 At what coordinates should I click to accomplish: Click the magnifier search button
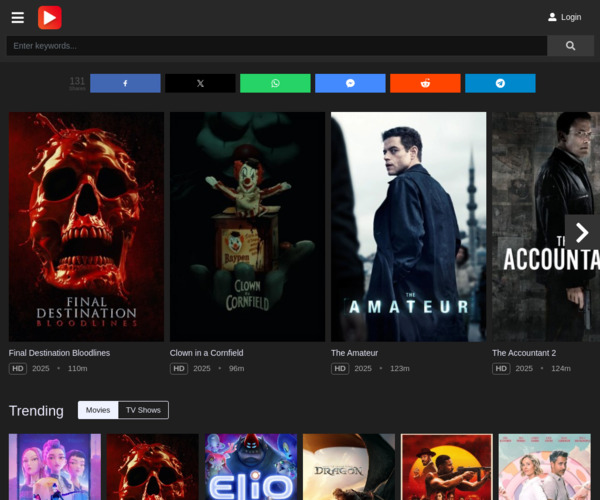570,46
